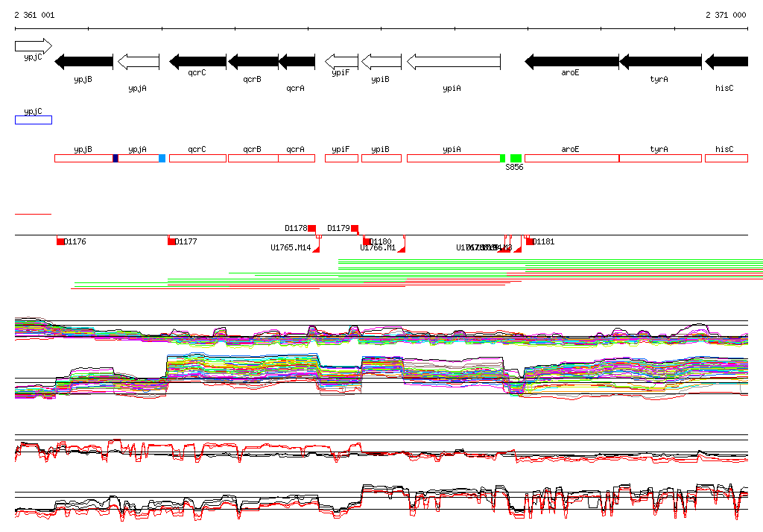The width and height of the screenshot is (763, 532).
Task: Click the ypjC white gene arrow
Action: tap(33, 46)
